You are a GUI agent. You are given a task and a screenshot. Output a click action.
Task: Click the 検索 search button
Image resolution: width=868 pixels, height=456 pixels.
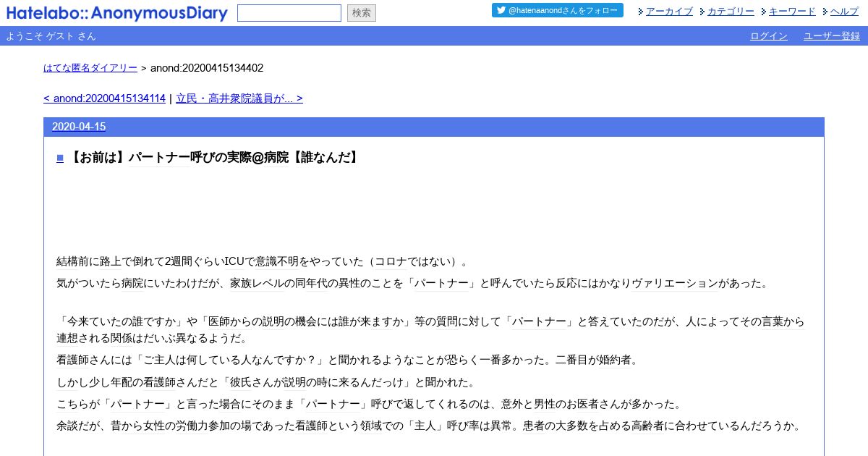362,13
